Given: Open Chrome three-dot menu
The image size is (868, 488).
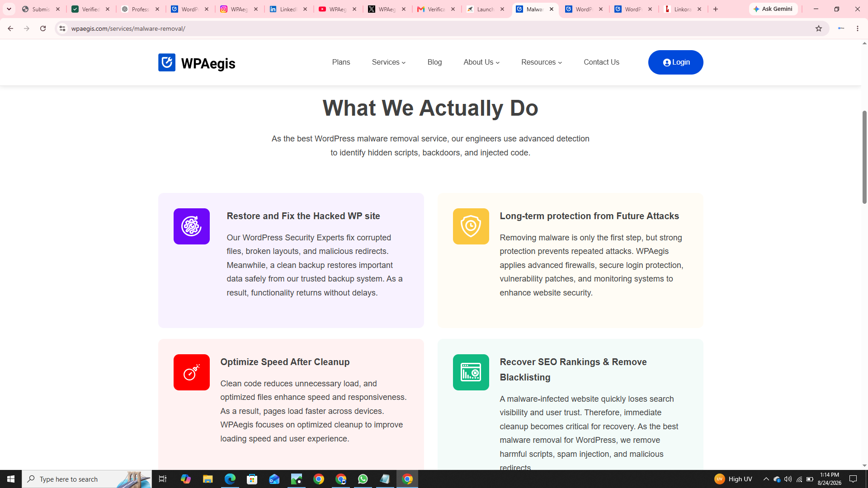Looking at the screenshot, I should pyautogui.click(x=858, y=28).
